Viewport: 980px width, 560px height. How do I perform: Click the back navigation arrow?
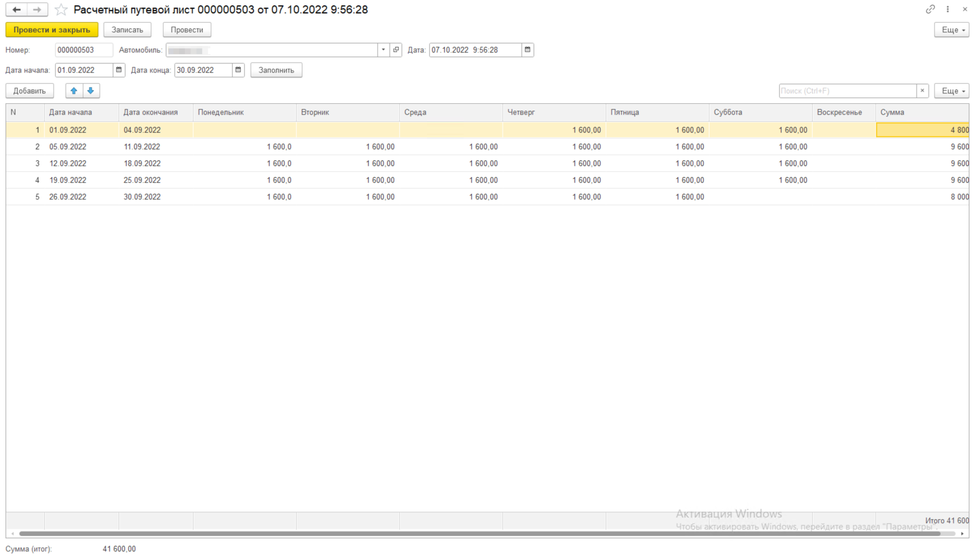17,10
